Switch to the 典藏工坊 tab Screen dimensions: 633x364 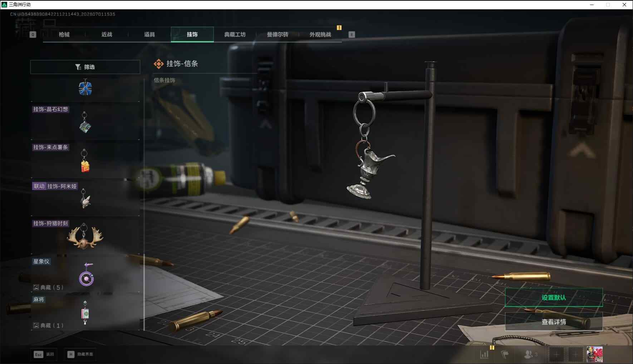tap(235, 34)
